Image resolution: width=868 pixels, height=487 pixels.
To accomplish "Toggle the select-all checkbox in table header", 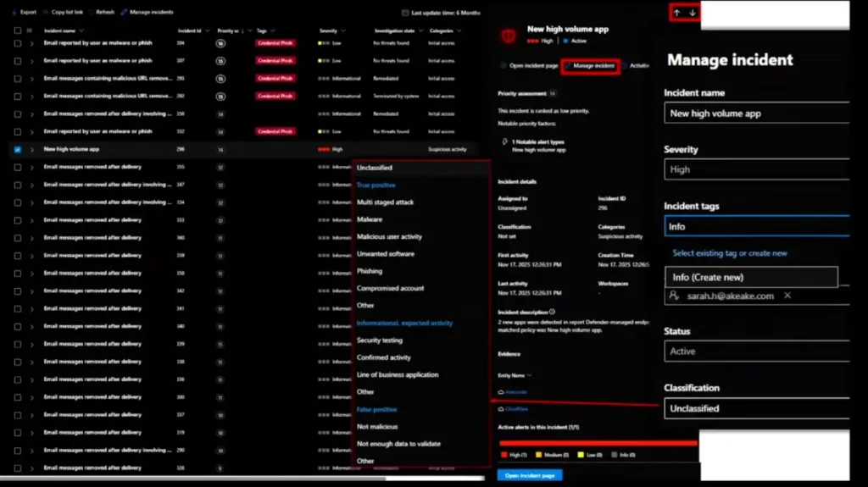I will click(18, 30).
